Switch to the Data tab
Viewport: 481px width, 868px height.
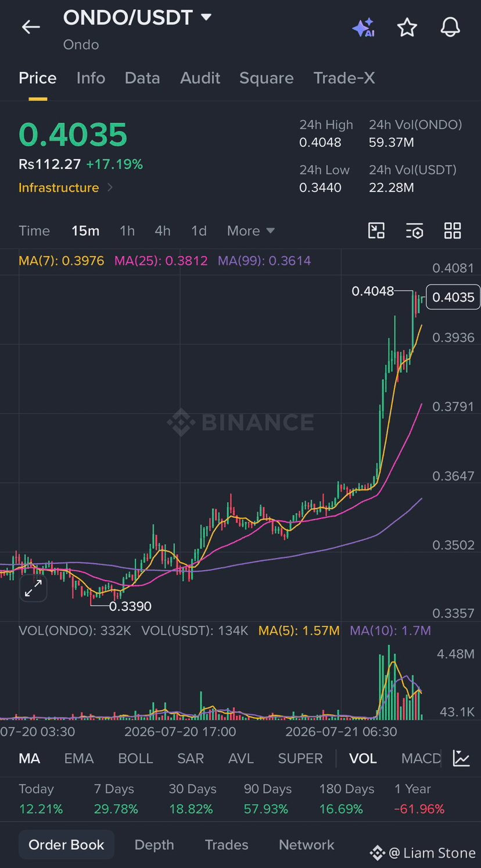click(x=142, y=78)
